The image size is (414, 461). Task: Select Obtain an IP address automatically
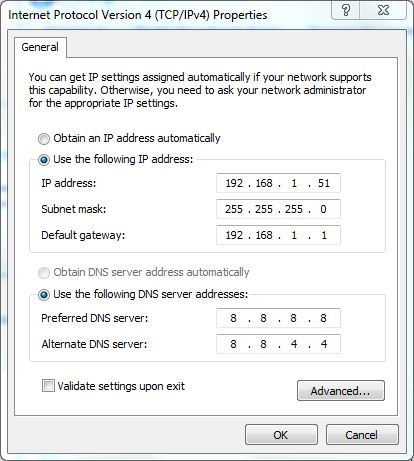point(44,139)
